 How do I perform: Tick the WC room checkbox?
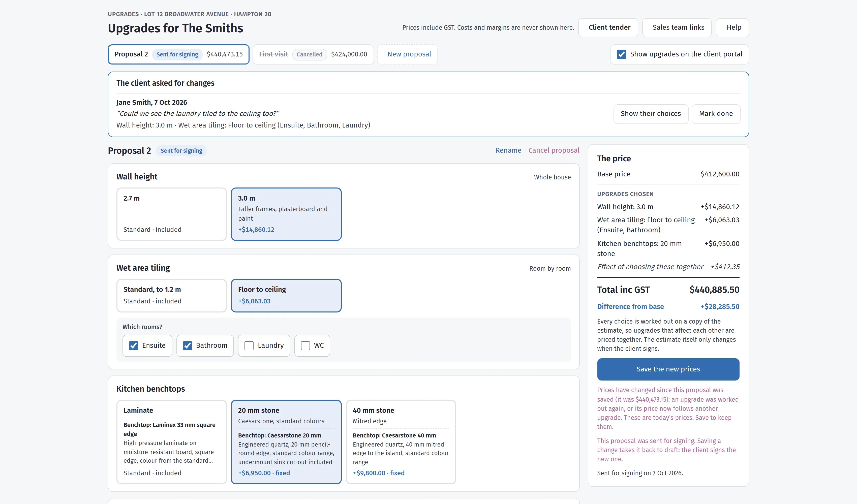tap(305, 346)
